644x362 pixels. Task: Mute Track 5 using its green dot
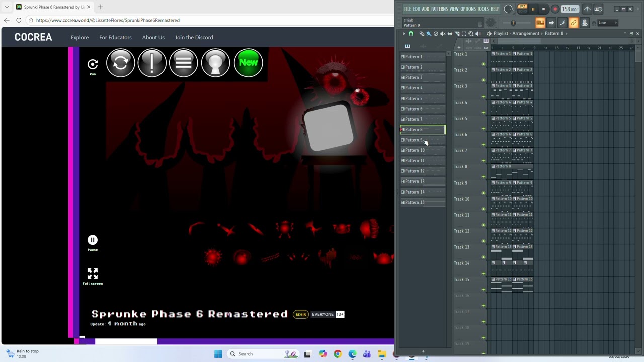coord(484,128)
